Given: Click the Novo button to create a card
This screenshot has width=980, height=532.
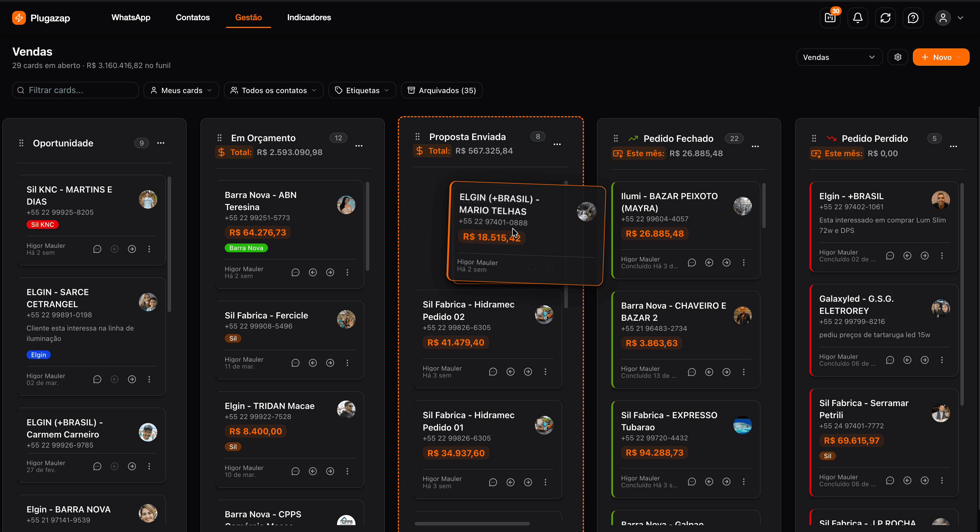Looking at the screenshot, I should (x=941, y=57).
